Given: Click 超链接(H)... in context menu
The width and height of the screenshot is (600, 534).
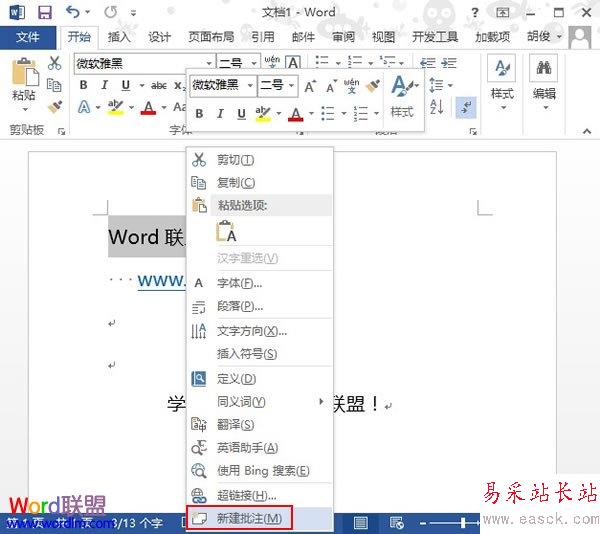Looking at the screenshot, I should coord(260,496).
